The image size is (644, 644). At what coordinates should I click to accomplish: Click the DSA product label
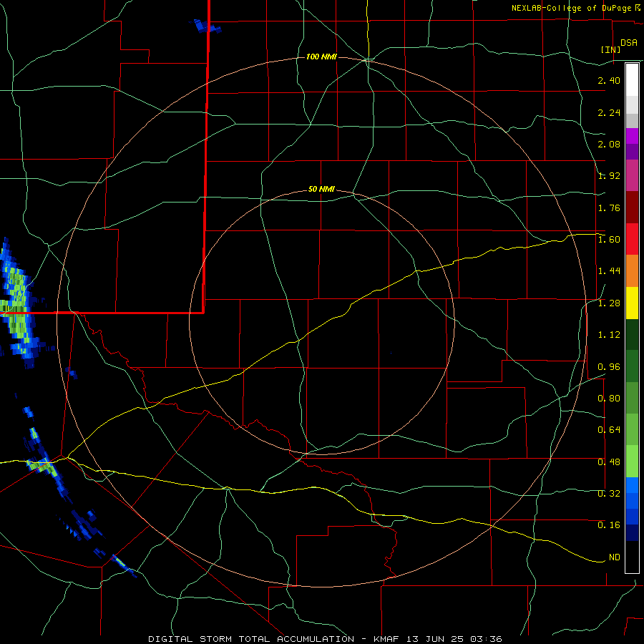click(x=629, y=43)
